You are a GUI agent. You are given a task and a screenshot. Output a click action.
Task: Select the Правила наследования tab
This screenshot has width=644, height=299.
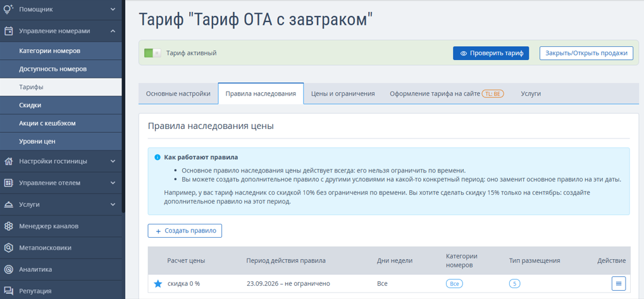pos(261,94)
